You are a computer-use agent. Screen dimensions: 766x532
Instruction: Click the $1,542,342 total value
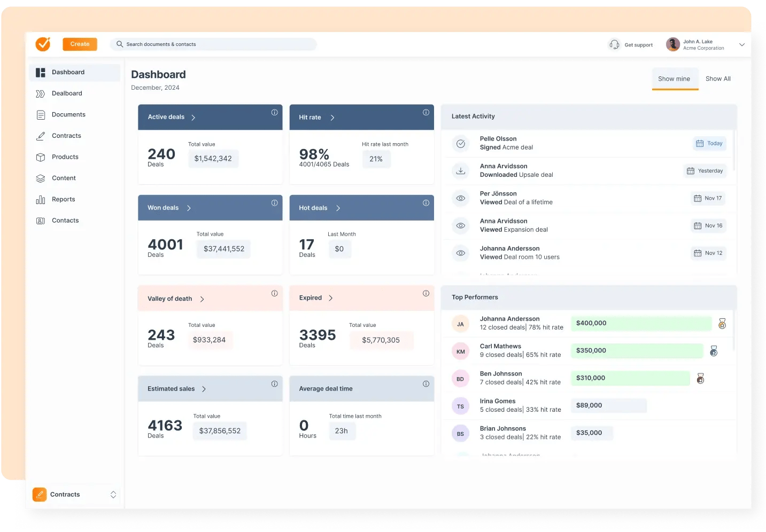pyautogui.click(x=213, y=159)
